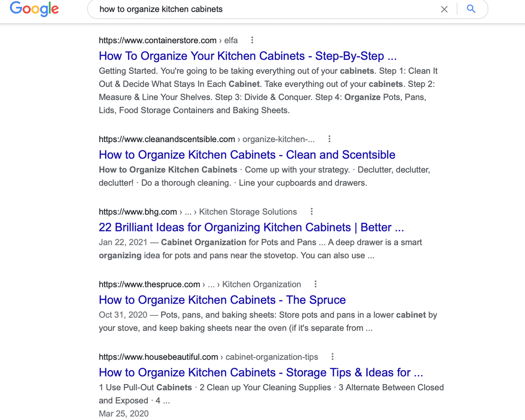Screen dimensions: 525x420
Task: Click the thespruce.com Kitchen Organization breadcrumb
Action: pyautogui.click(x=261, y=285)
